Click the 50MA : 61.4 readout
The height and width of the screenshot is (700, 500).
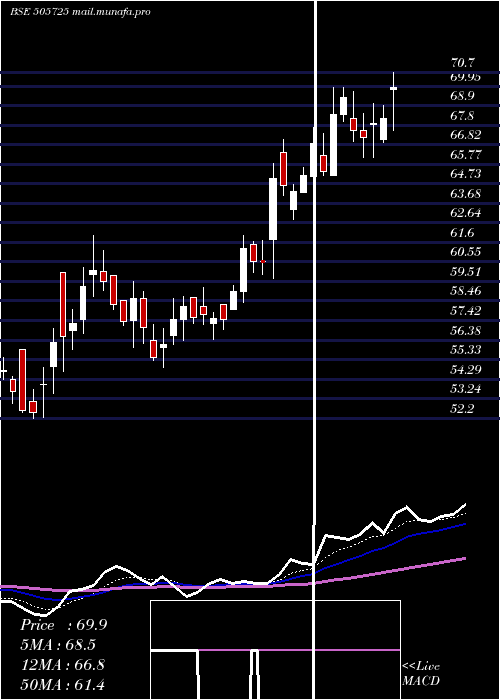point(63,684)
